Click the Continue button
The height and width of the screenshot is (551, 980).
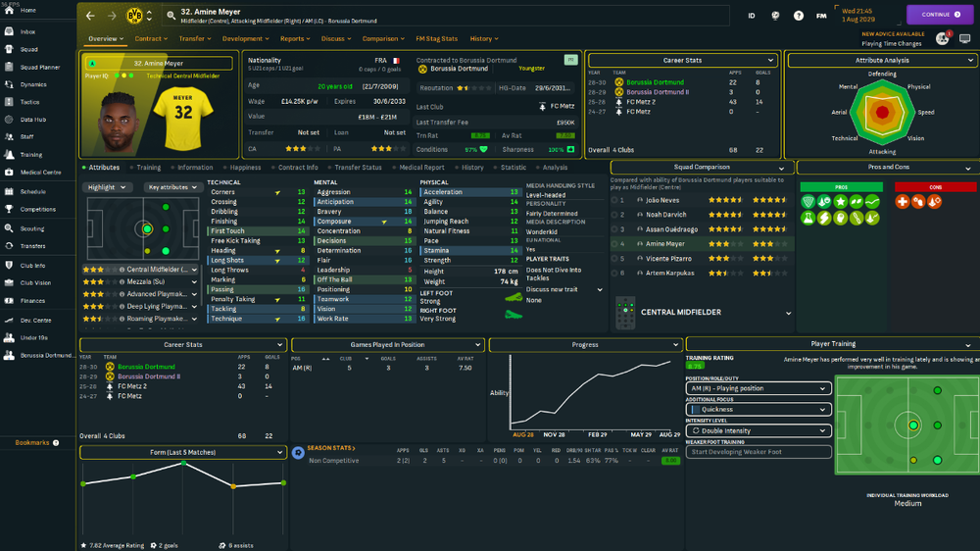[940, 15]
